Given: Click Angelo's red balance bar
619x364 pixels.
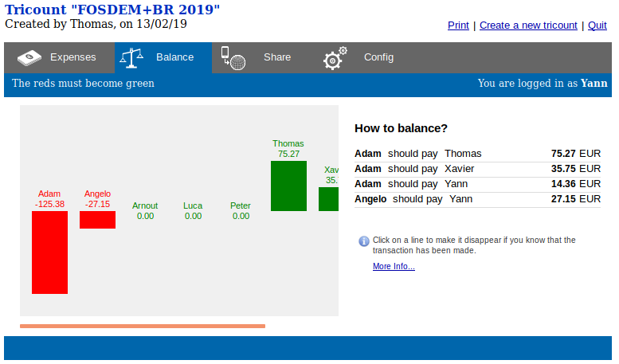Looking at the screenshot, I should [97, 220].
